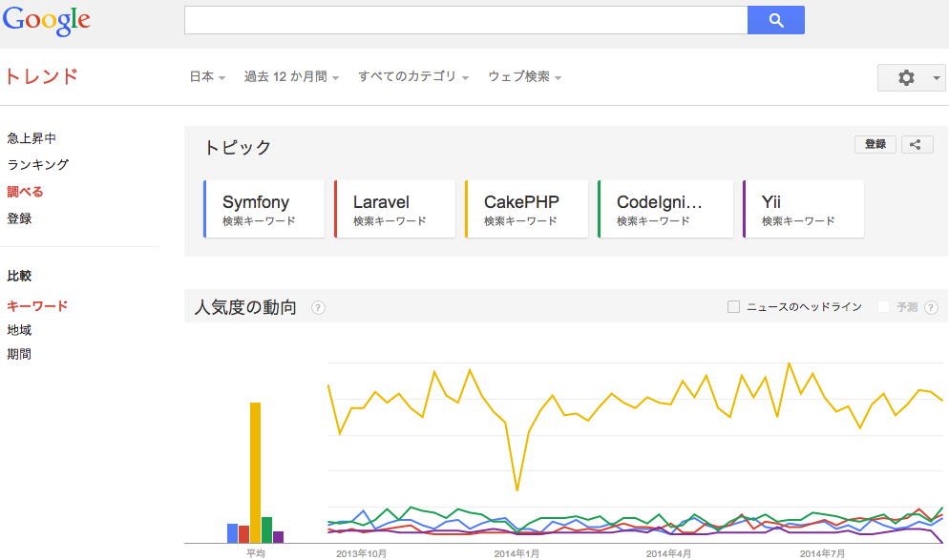Compare by 期間

coord(19,354)
